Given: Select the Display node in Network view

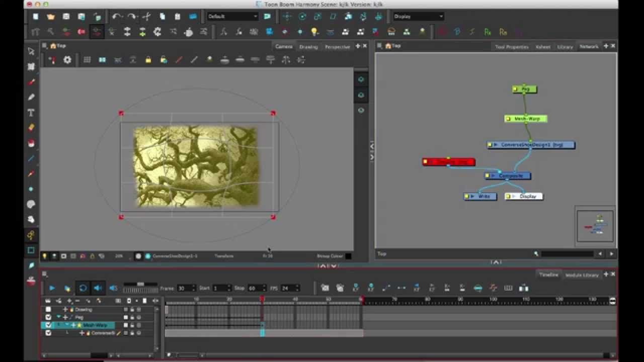Looking at the screenshot, I should tap(524, 197).
